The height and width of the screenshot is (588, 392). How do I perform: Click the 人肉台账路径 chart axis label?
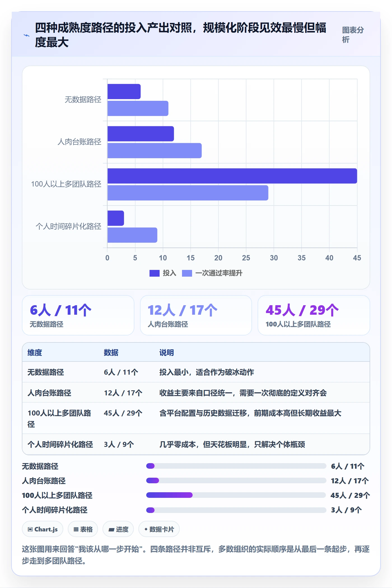point(80,142)
